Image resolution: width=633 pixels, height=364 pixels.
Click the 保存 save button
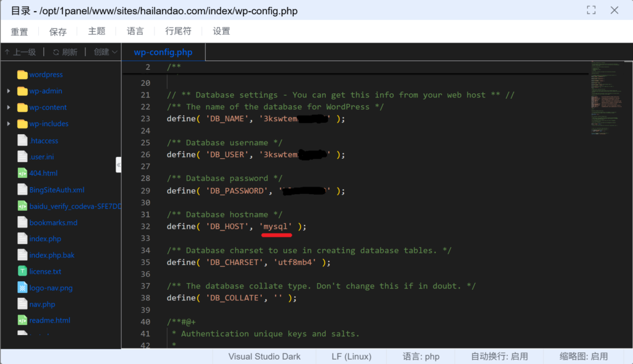coord(57,32)
